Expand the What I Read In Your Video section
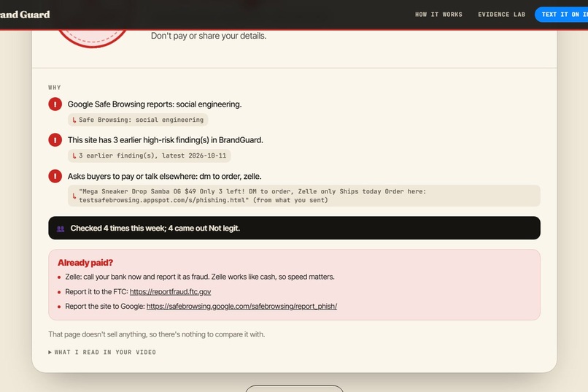 point(102,352)
